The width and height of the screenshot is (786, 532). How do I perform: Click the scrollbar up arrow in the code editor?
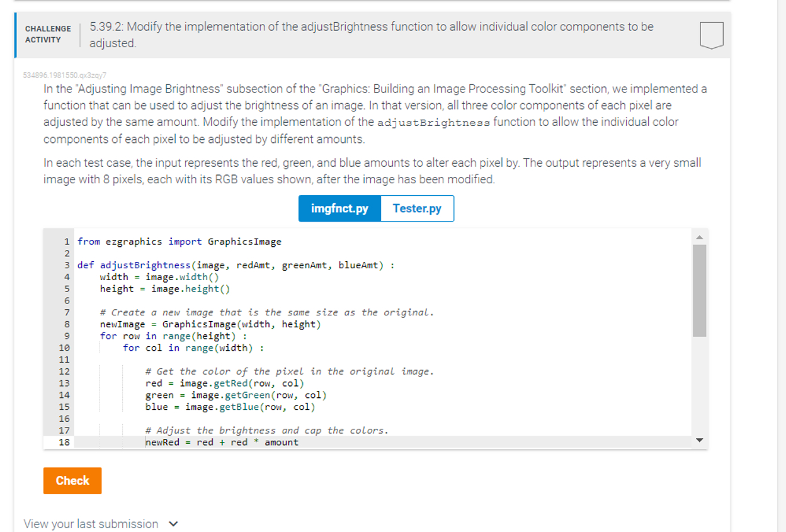coord(700,238)
